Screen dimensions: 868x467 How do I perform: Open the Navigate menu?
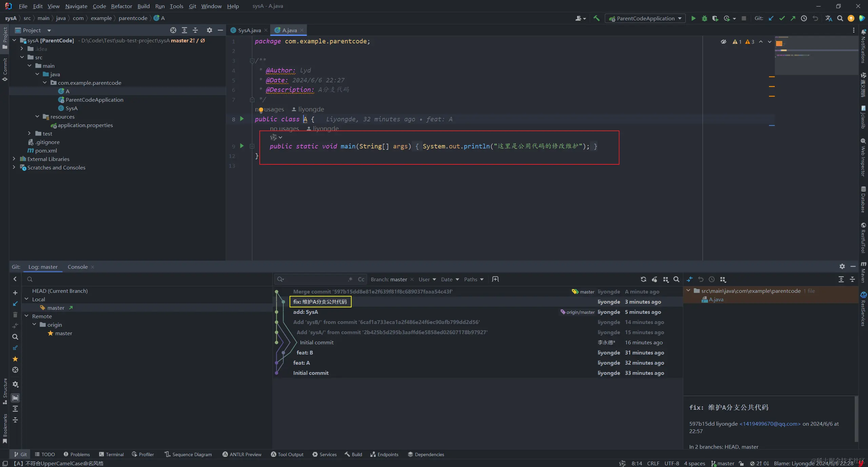[76, 6]
